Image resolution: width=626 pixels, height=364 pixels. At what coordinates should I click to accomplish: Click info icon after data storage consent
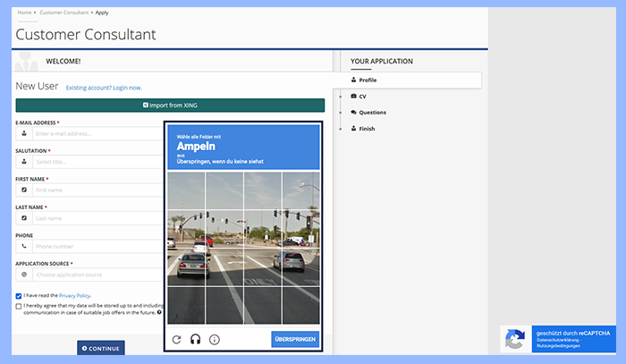tap(159, 312)
